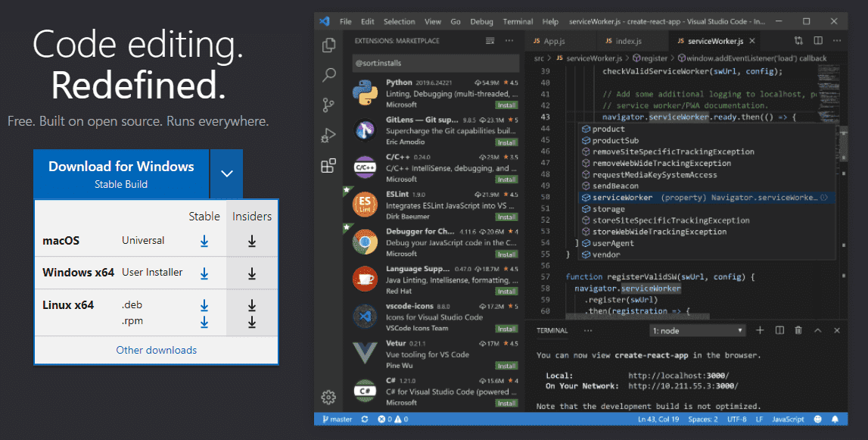Click the terminal trash (kill) icon
This screenshot has height=440, width=868.
click(798, 331)
